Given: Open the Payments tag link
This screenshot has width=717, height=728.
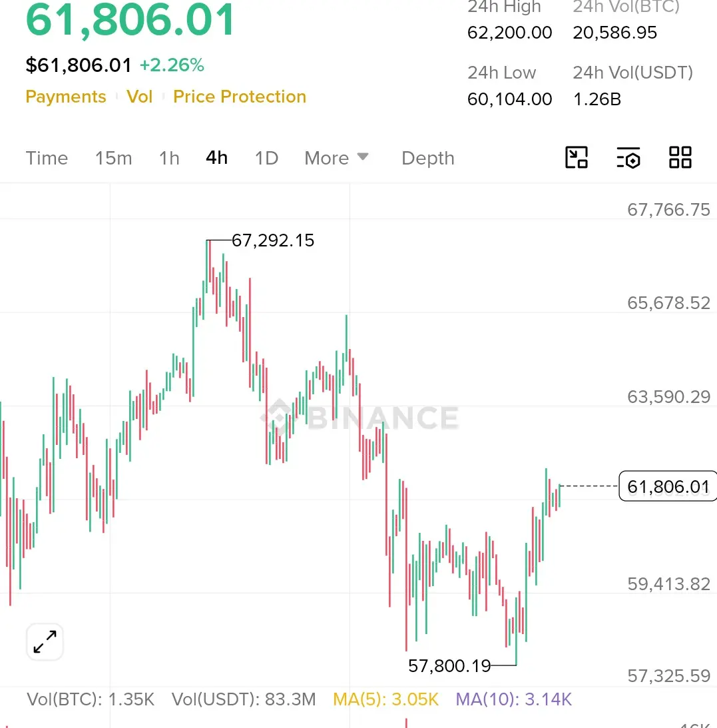Looking at the screenshot, I should (x=66, y=97).
